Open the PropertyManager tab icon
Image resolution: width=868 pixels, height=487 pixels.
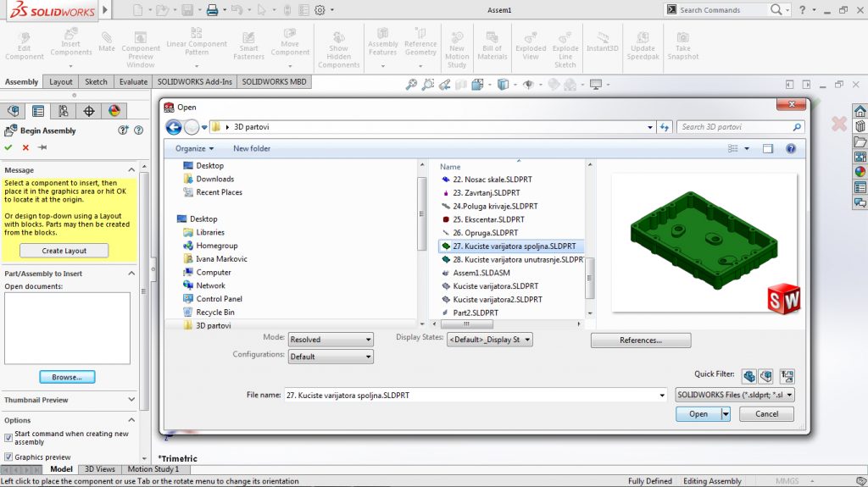(x=38, y=111)
